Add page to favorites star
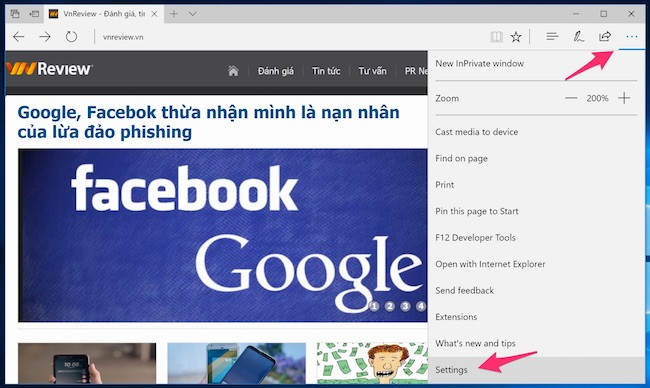This screenshot has height=388, width=650. tap(516, 37)
